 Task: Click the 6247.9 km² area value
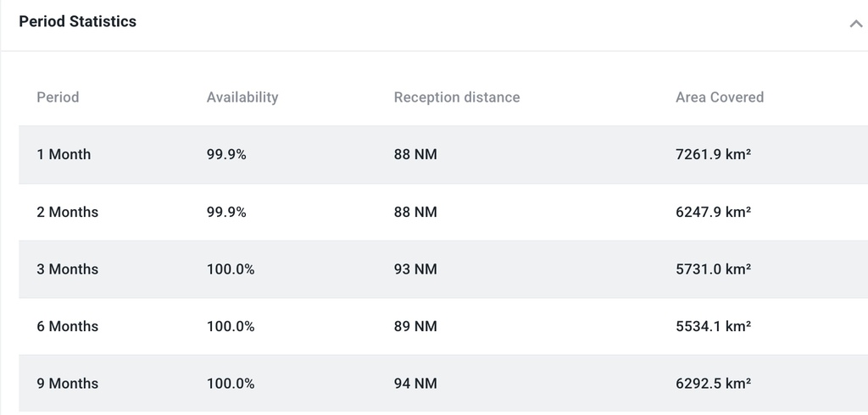click(x=713, y=212)
